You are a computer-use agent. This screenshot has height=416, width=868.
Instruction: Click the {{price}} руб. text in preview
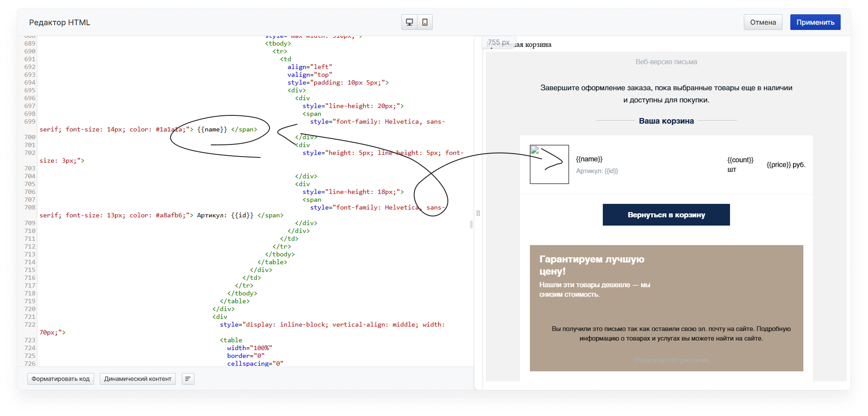click(x=786, y=165)
